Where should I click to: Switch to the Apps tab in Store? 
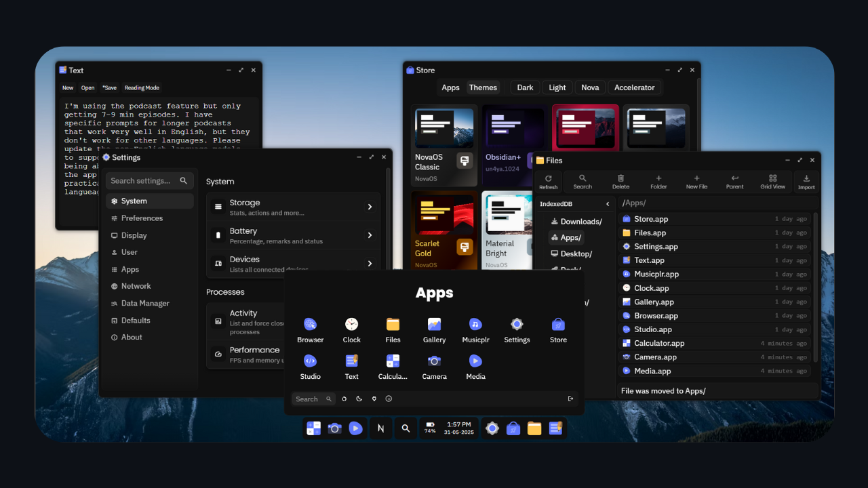pyautogui.click(x=450, y=87)
